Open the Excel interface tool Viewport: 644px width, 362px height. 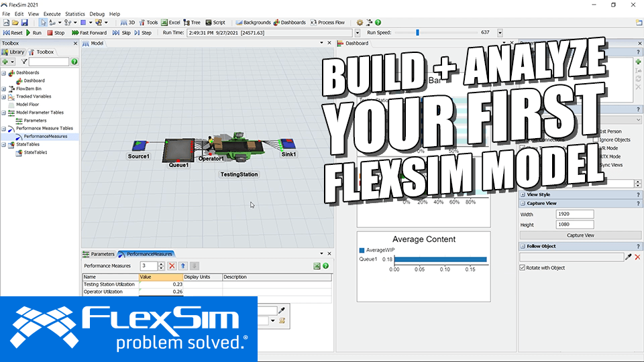170,23
